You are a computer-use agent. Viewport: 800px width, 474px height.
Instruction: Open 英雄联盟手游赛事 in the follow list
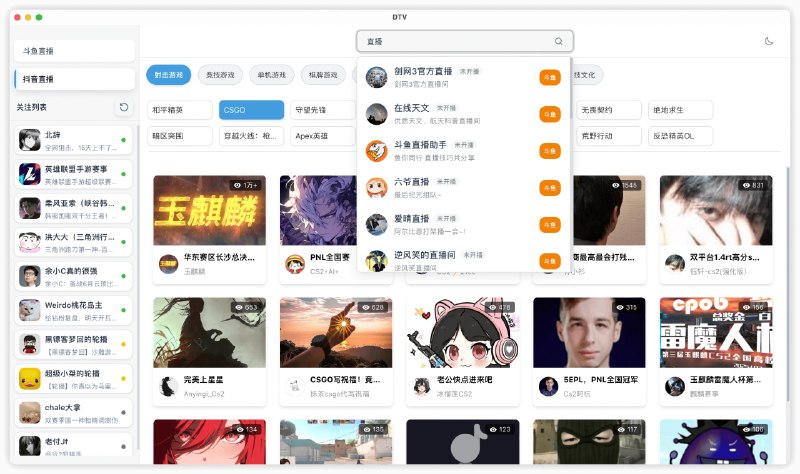(73, 174)
